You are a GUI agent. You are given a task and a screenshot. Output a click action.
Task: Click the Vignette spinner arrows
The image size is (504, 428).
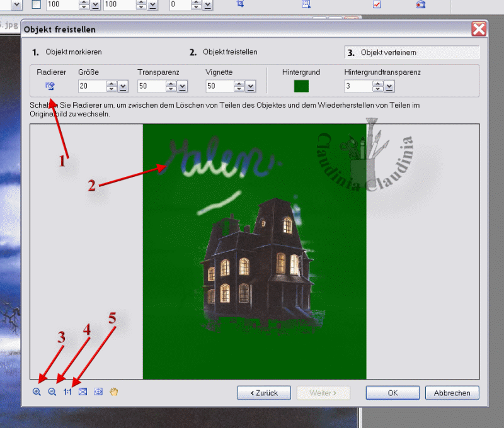coord(239,86)
